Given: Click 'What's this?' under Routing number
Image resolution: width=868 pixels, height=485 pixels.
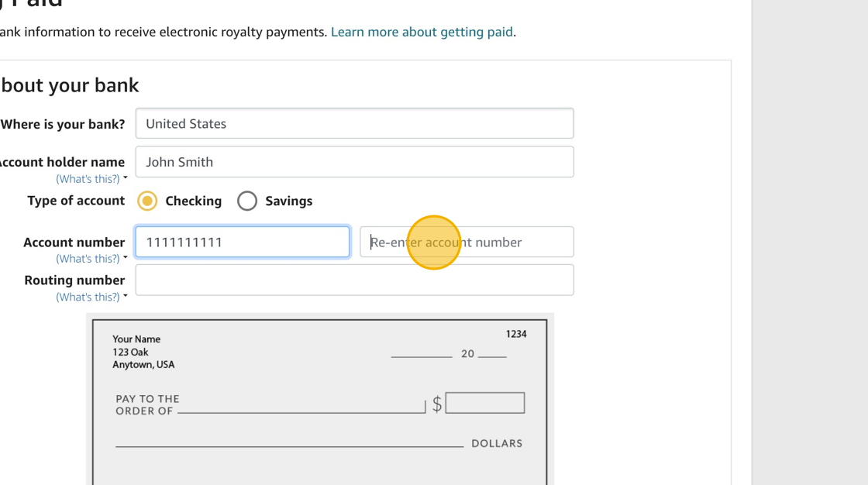Looking at the screenshot, I should coord(88,298).
